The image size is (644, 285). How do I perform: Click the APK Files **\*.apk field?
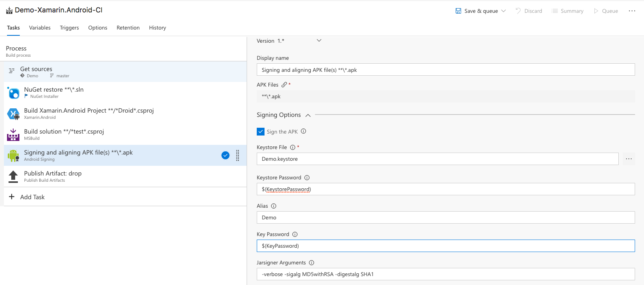[x=446, y=96]
